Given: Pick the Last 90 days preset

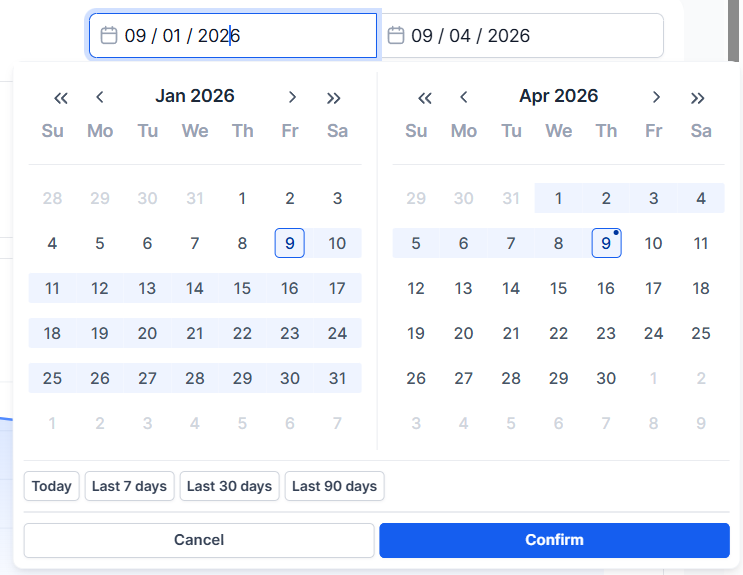Looking at the screenshot, I should point(334,486).
